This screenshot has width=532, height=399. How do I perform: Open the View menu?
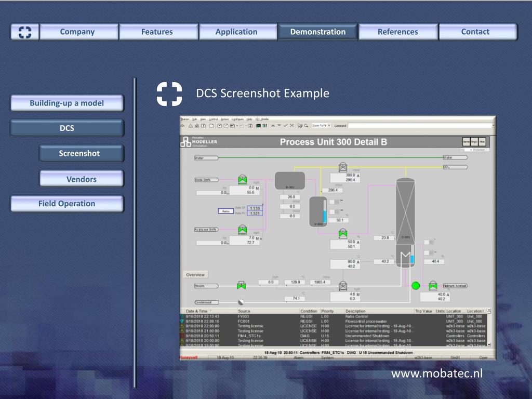[x=203, y=119]
